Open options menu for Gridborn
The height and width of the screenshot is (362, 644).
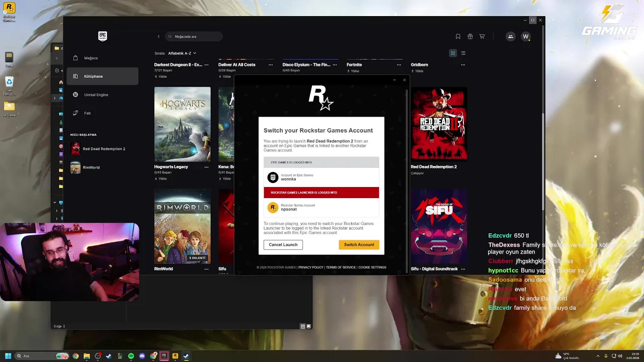click(x=463, y=65)
